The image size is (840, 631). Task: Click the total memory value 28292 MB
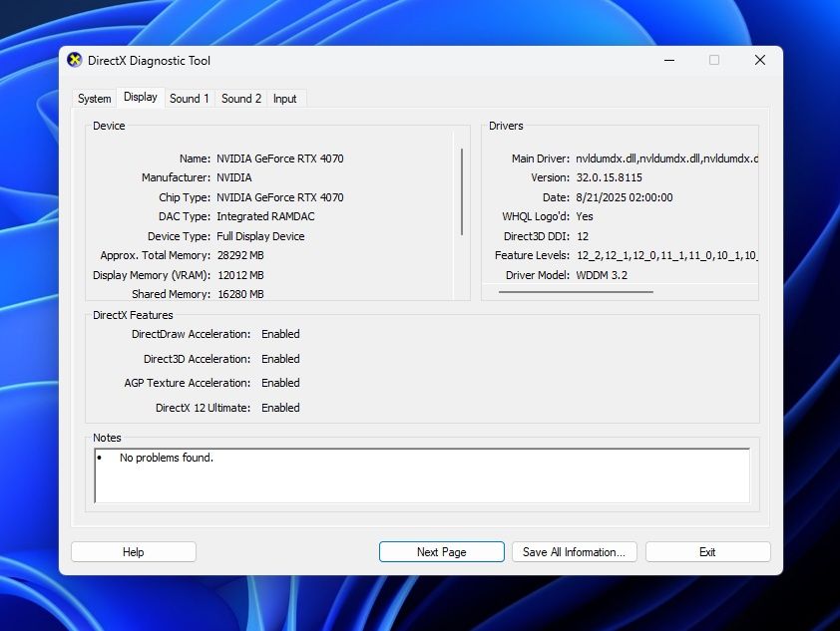(x=240, y=255)
